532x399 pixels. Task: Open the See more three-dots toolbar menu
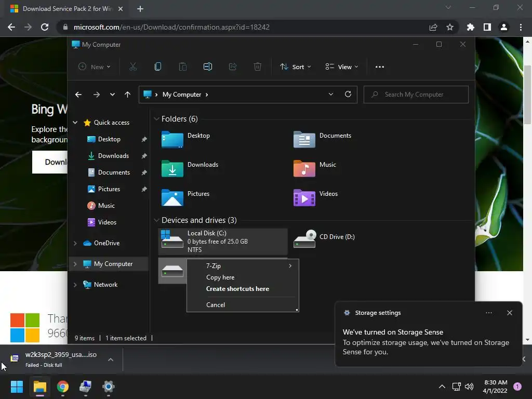380,67
